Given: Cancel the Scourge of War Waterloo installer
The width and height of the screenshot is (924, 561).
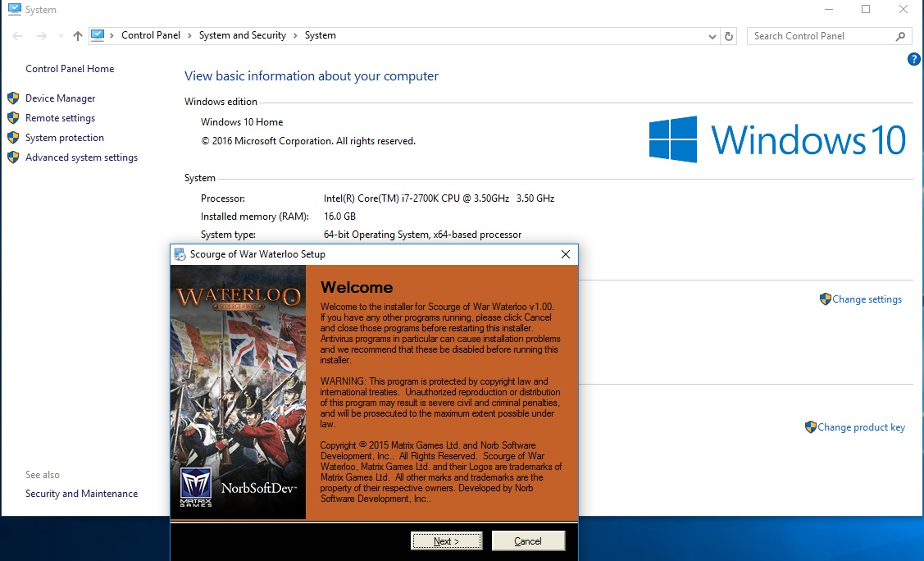Looking at the screenshot, I should click(x=528, y=541).
